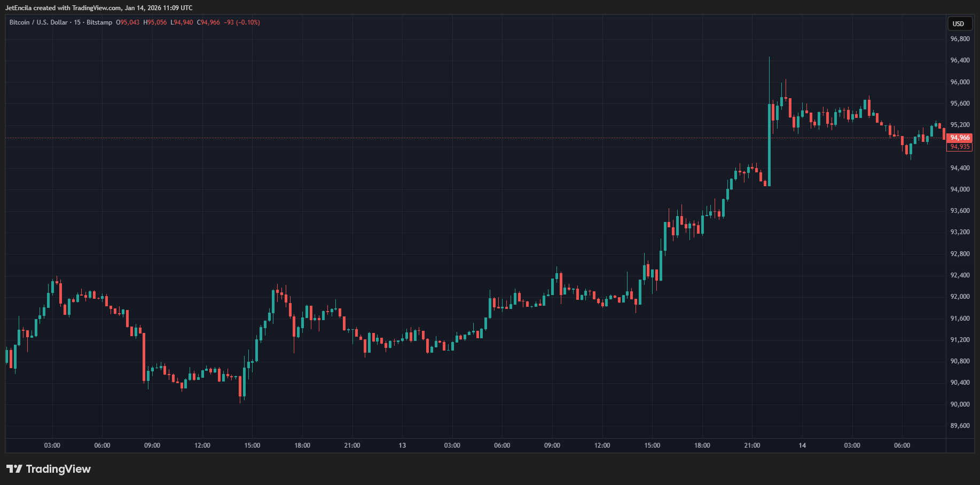
Task: Click the TradingView logo icon
Action: pyautogui.click(x=14, y=469)
